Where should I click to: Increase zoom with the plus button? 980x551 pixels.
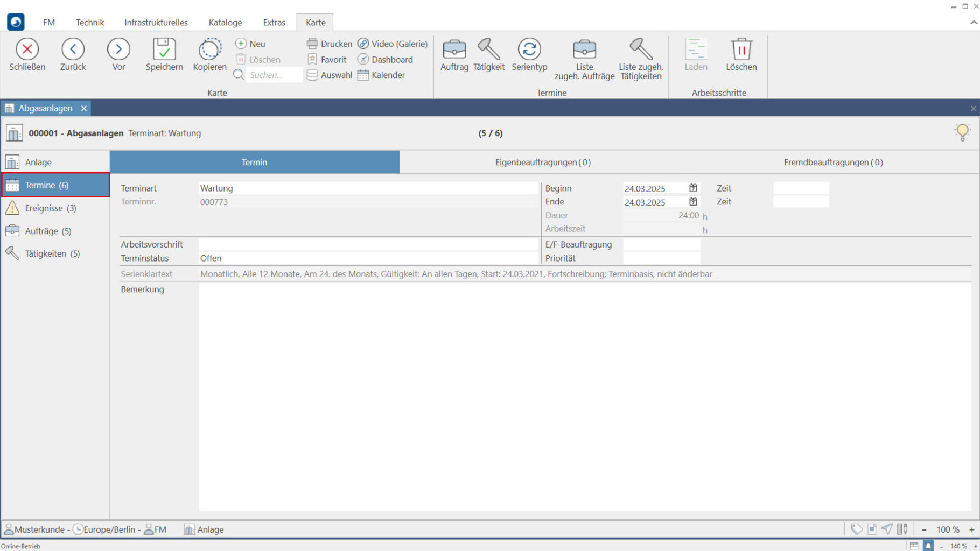pos(972,529)
